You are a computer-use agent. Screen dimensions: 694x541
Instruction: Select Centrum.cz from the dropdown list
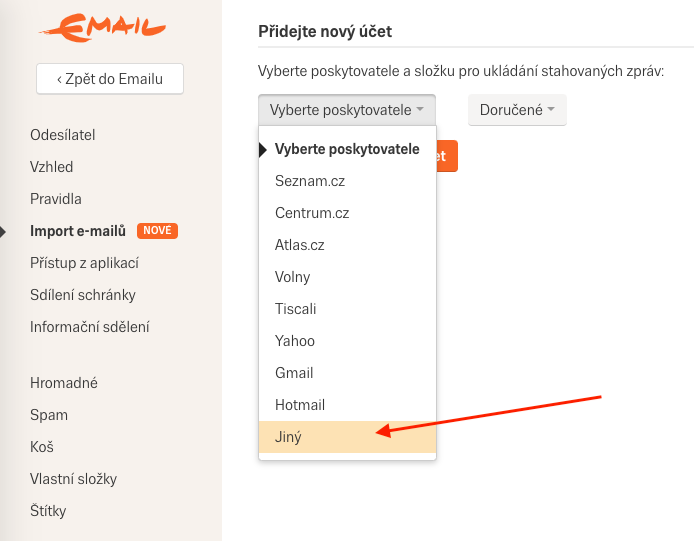click(347, 213)
